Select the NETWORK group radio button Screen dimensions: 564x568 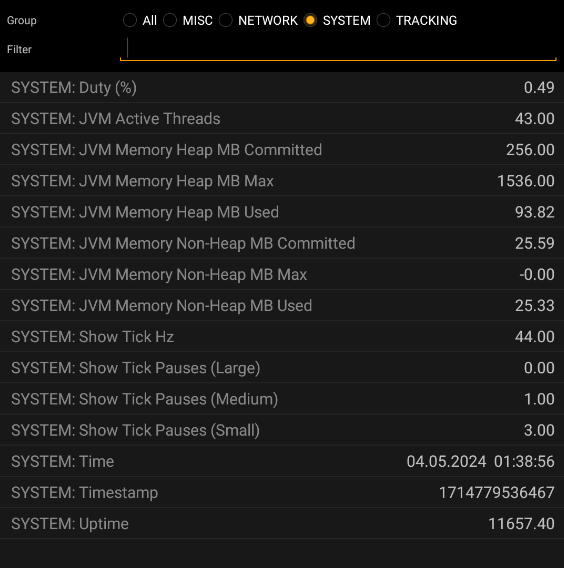coord(225,20)
